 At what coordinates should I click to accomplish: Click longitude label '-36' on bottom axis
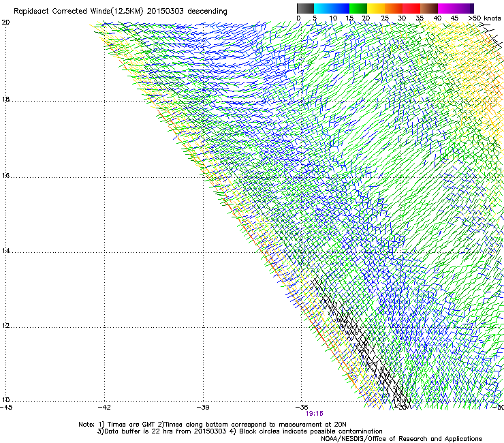point(302,408)
